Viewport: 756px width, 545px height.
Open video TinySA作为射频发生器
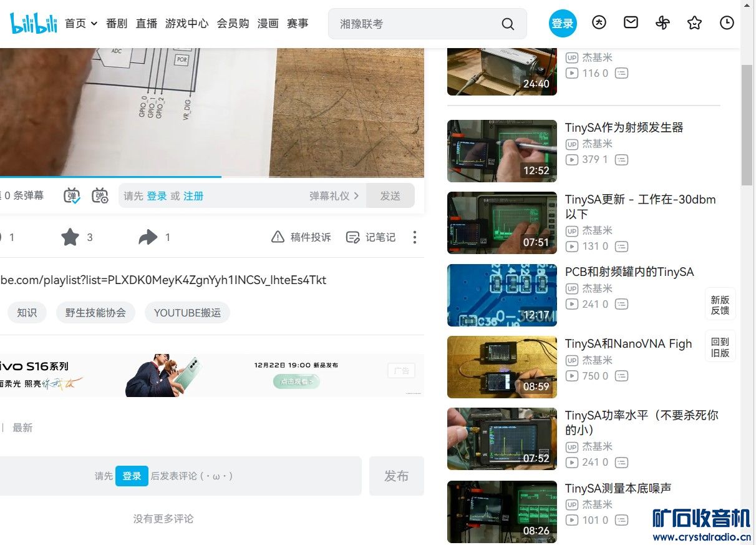tap(624, 127)
